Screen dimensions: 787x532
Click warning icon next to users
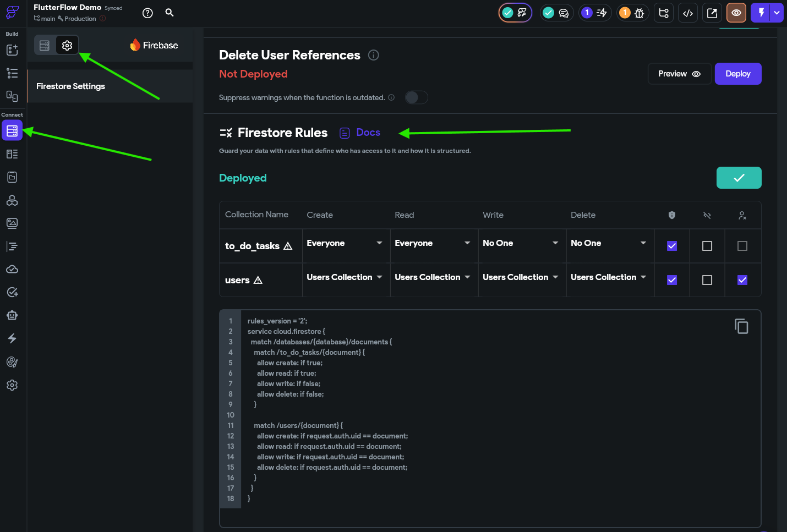point(258,280)
